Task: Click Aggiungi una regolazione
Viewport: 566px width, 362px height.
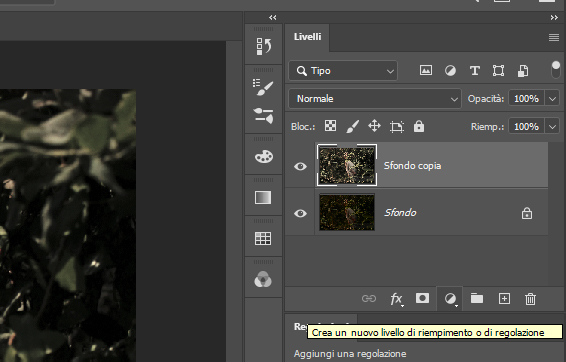Action: coord(350,354)
